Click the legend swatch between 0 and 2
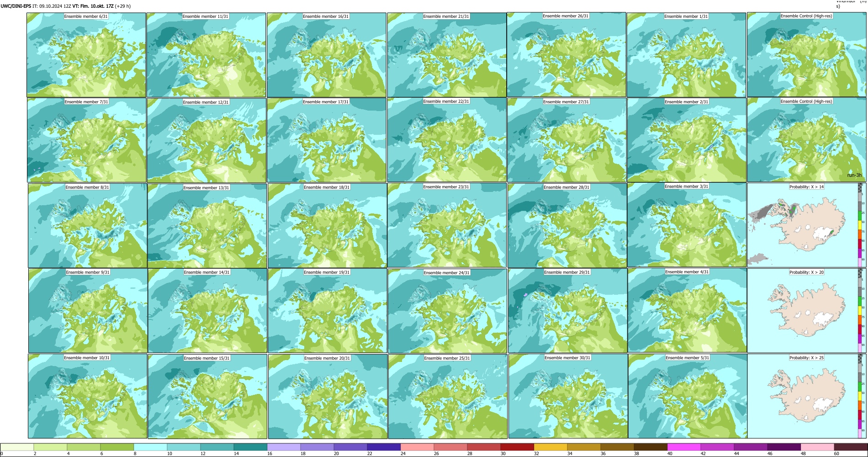Screen dimensions: 868x457 coord(17,447)
